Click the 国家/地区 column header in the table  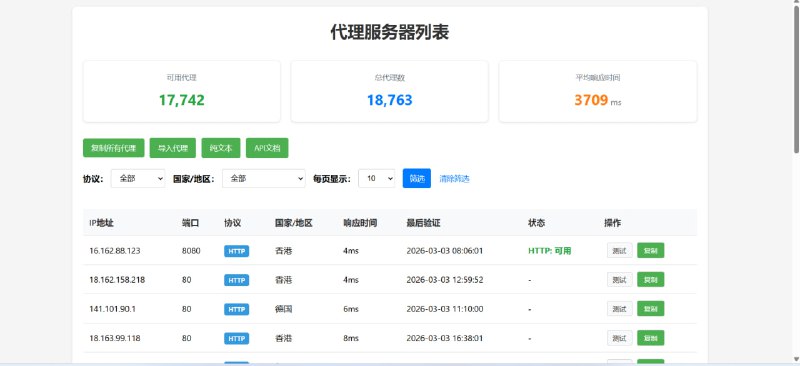293,223
